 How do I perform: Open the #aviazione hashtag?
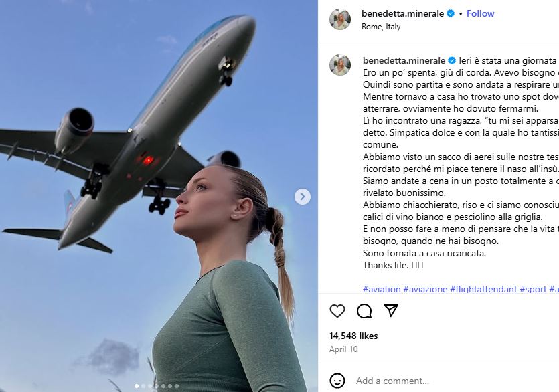click(425, 289)
